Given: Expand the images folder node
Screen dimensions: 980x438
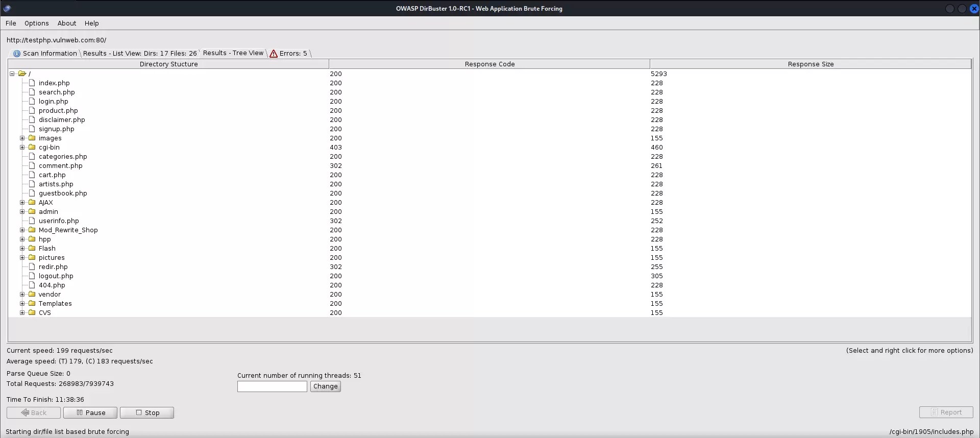Looking at the screenshot, I should [x=22, y=138].
